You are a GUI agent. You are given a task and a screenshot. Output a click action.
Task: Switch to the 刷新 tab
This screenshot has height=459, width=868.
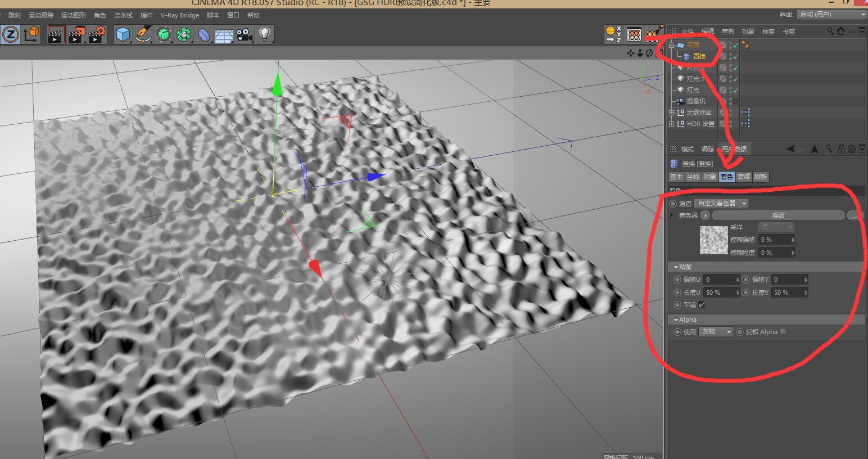(x=761, y=177)
